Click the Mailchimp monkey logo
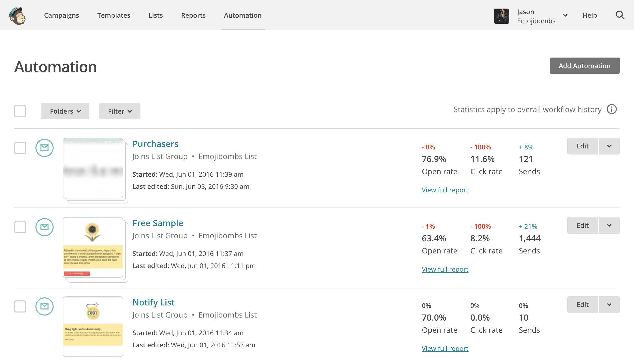 click(x=17, y=15)
